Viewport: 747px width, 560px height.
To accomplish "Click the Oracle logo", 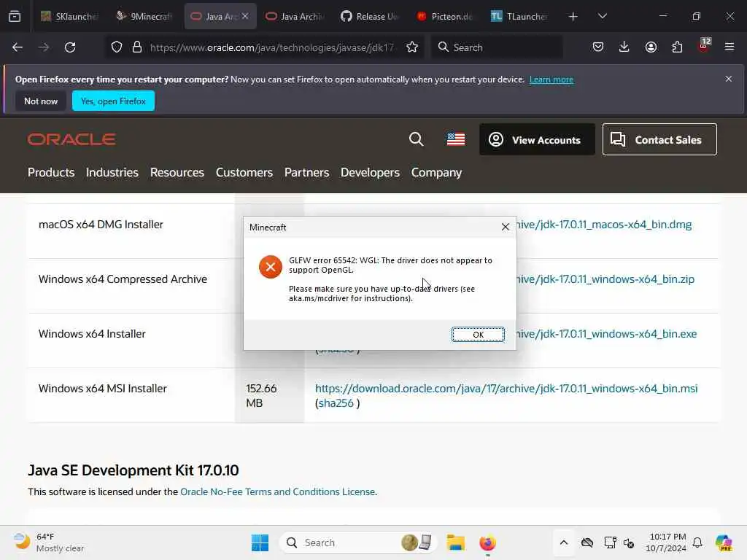I will coord(71,139).
